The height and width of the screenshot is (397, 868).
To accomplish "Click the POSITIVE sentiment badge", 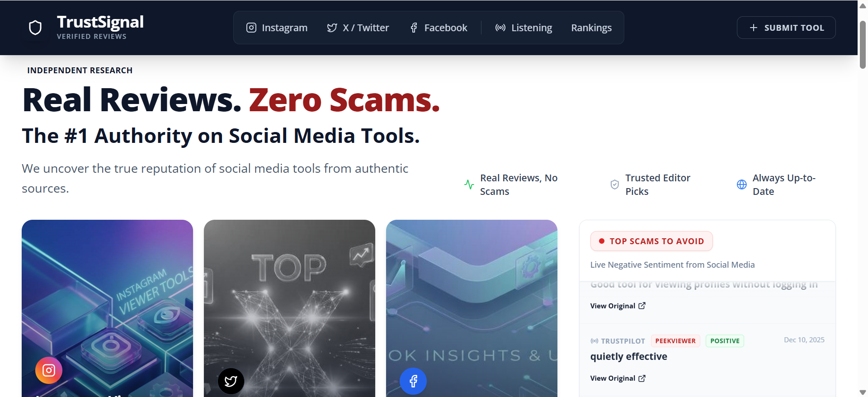I will [x=725, y=341].
